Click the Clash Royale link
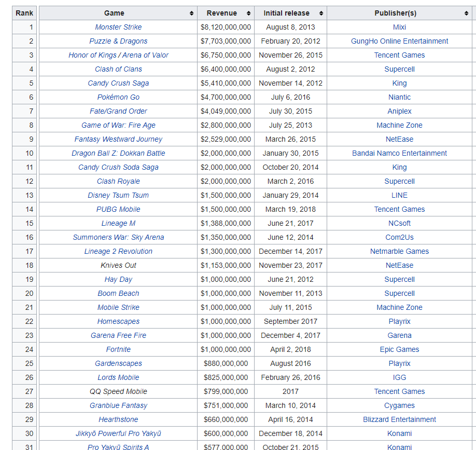 coord(118,181)
